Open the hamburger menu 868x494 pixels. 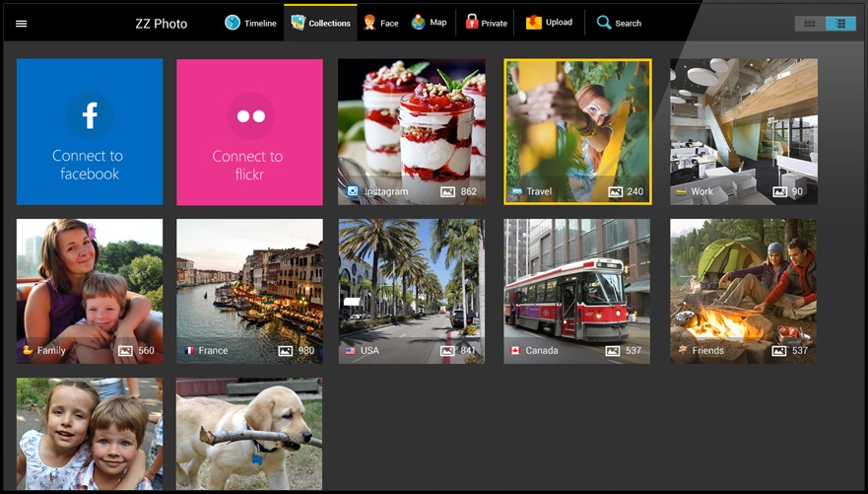[x=21, y=24]
